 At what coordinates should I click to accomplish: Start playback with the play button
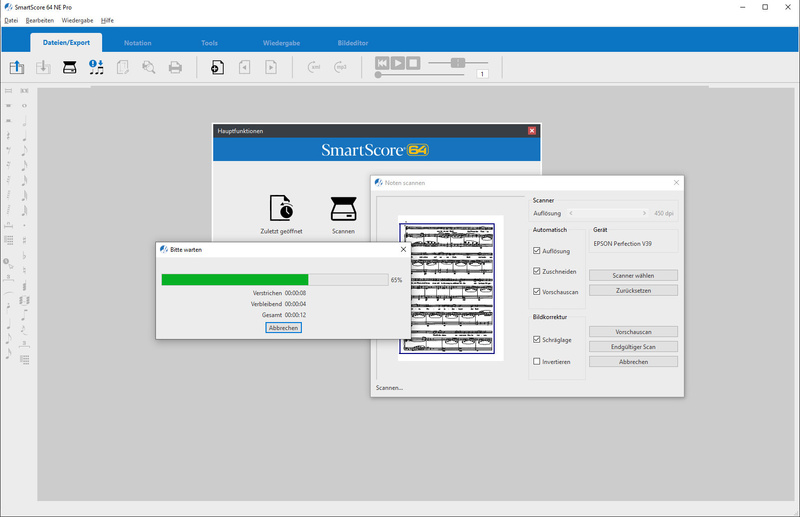(398, 63)
